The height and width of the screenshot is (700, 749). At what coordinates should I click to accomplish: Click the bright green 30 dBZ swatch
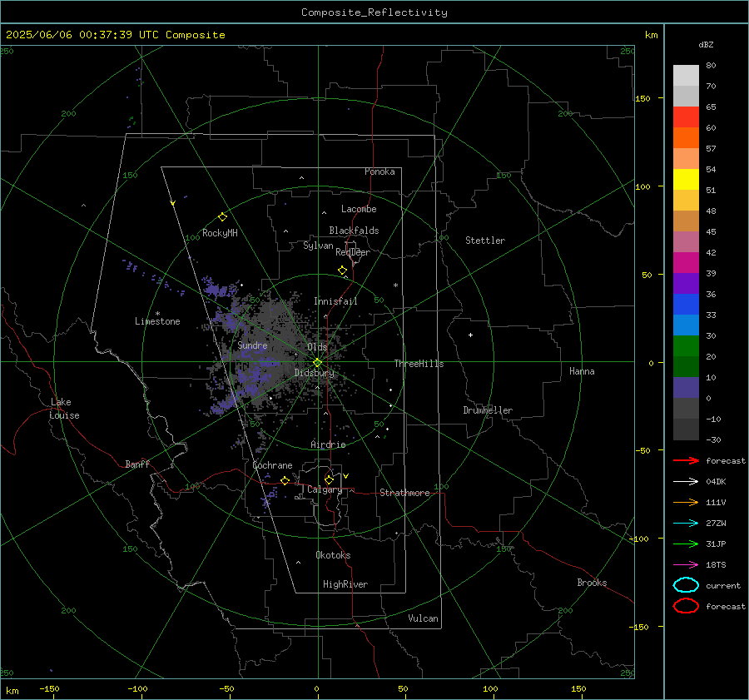pos(686,346)
